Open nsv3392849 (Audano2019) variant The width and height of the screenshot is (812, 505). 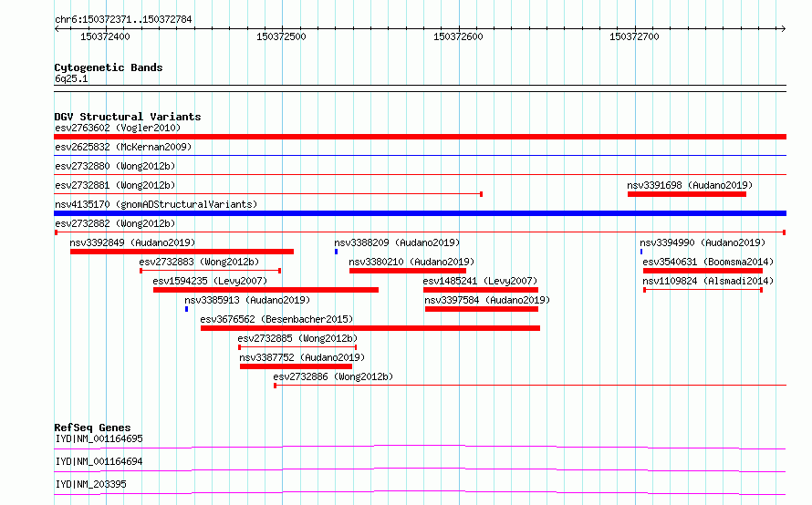tap(132, 242)
